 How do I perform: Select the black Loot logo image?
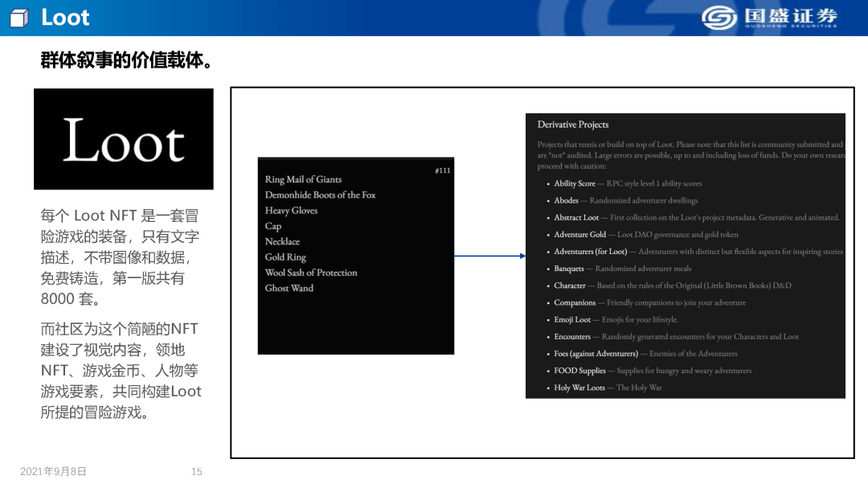pos(124,139)
